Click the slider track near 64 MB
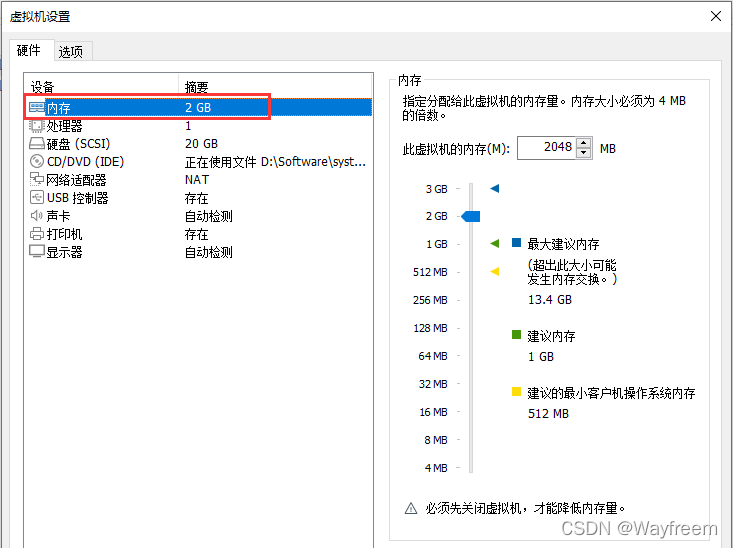Viewport: 733px width, 548px height. [x=471, y=356]
